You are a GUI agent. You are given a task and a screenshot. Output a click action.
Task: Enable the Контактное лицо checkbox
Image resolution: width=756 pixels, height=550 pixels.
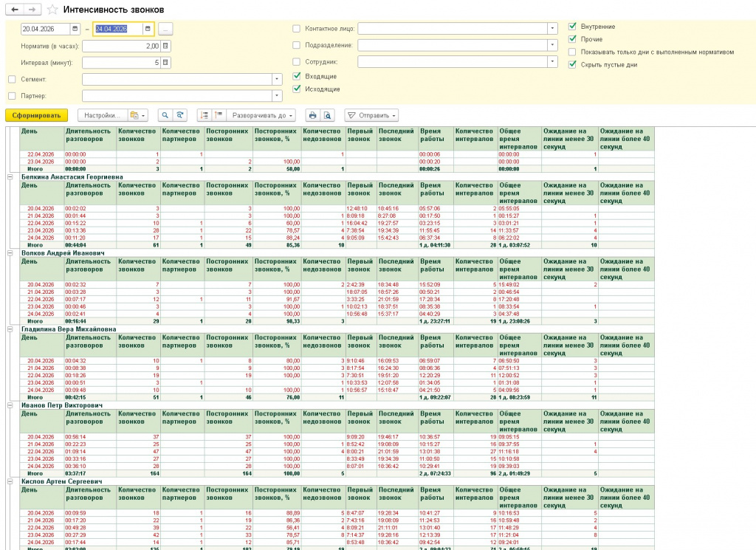click(x=296, y=29)
